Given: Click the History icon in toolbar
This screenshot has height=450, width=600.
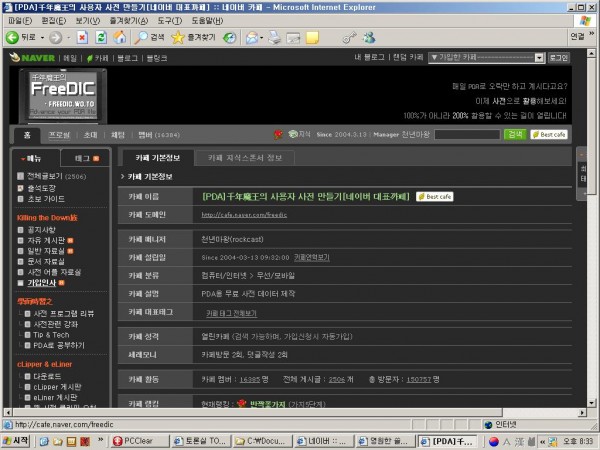Looking at the screenshot, I should click(x=229, y=38).
